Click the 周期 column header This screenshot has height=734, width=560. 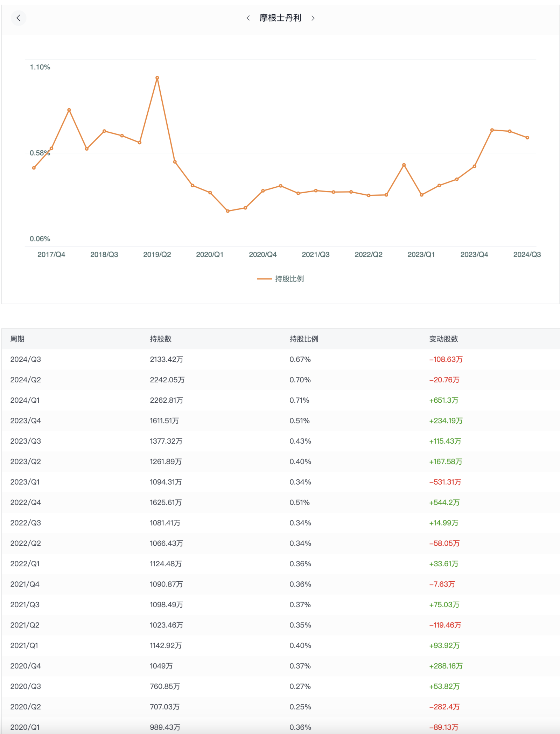pos(17,339)
